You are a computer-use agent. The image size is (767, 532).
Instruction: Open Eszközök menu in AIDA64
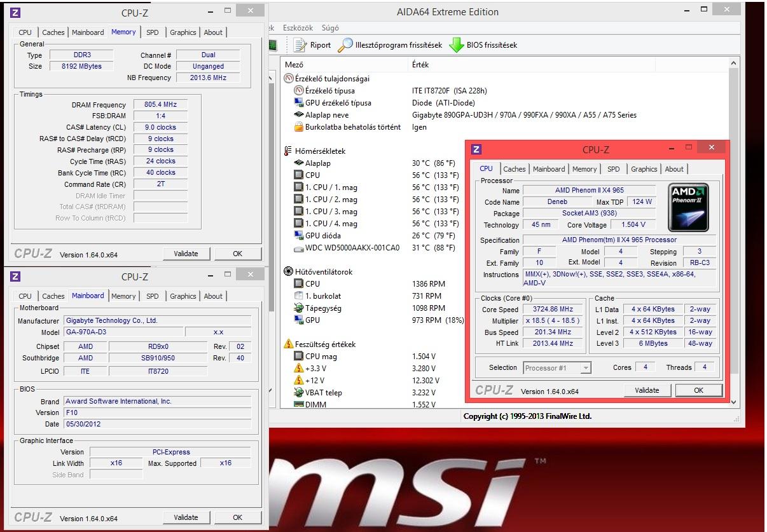pyautogui.click(x=296, y=28)
